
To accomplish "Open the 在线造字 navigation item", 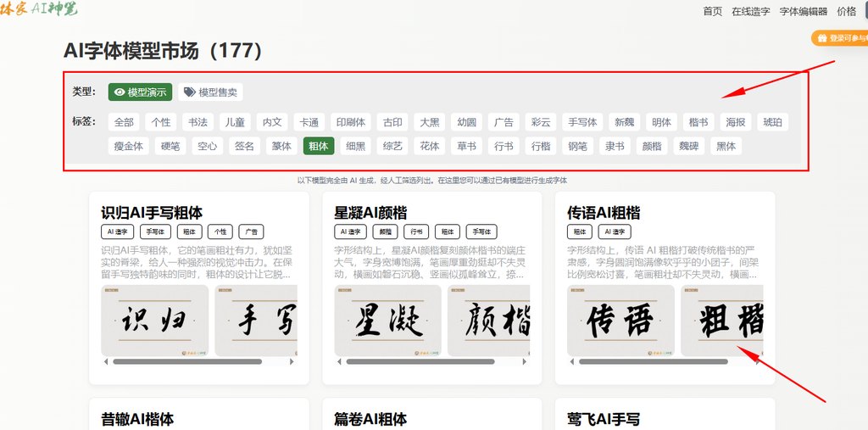I will click(751, 11).
